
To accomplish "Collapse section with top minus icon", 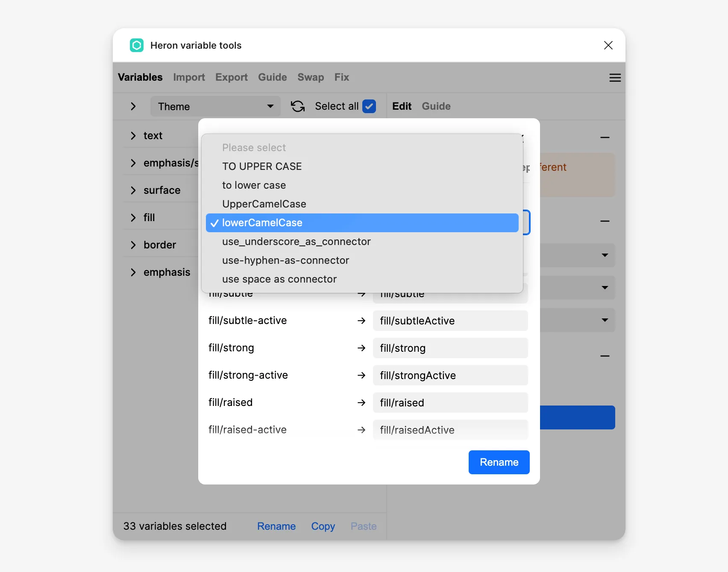I will pos(605,137).
